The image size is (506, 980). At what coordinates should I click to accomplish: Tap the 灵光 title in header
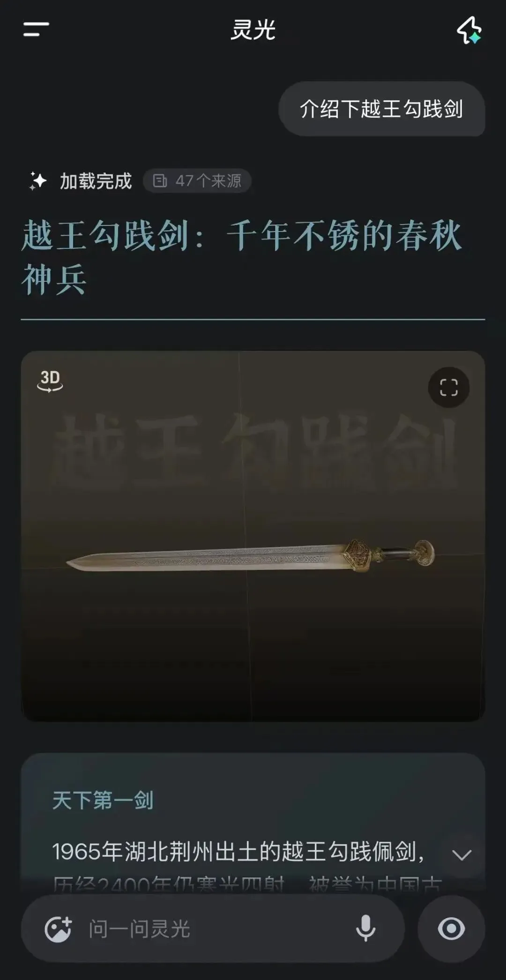(x=253, y=30)
